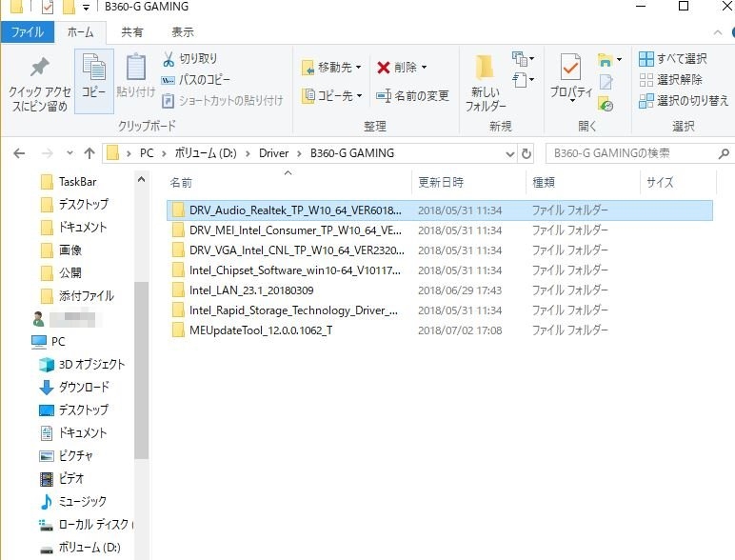This screenshot has width=735, height=560.
Task: Click the open-file folder icon dropdown
Action: 609,59
